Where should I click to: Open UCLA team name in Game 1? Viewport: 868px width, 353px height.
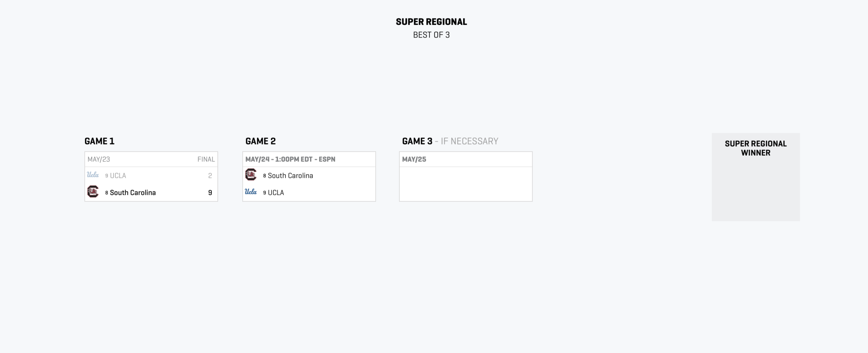click(118, 176)
